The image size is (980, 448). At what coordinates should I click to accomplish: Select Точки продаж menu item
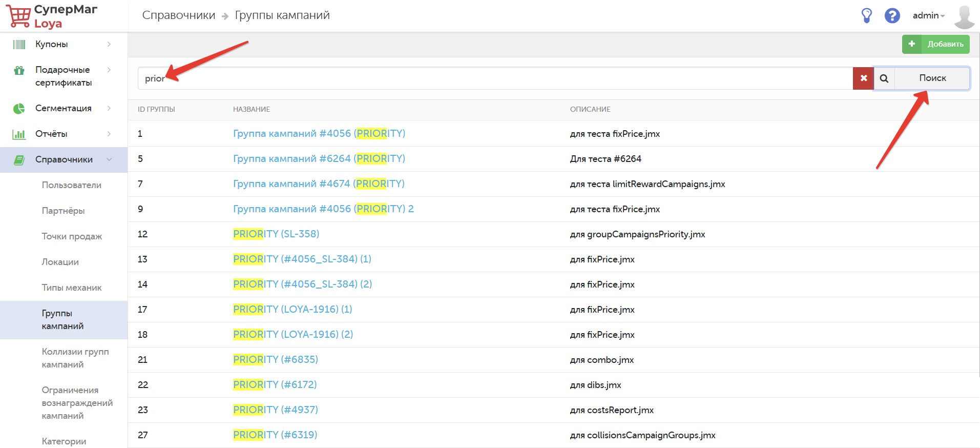click(x=72, y=236)
